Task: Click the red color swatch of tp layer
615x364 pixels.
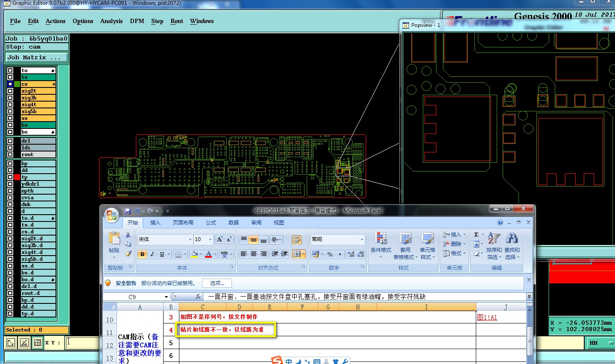Action: click(17, 177)
